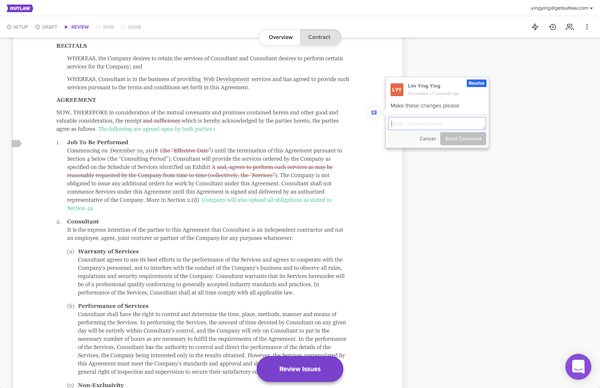Image resolution: width=600 pixels, height=388 pixels.
Task: Click the LYY user avatar
Action: (397, 90)
